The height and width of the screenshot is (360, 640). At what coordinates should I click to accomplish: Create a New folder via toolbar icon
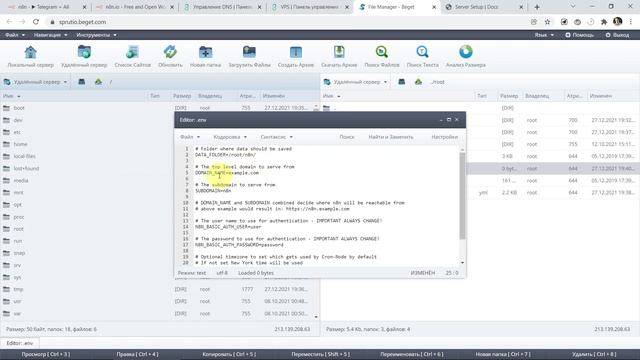pyautogui.click(x=205, y=57)
